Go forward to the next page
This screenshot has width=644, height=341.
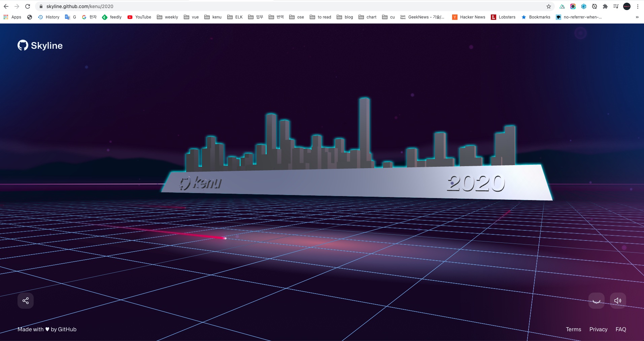click(x=17, y=6)
